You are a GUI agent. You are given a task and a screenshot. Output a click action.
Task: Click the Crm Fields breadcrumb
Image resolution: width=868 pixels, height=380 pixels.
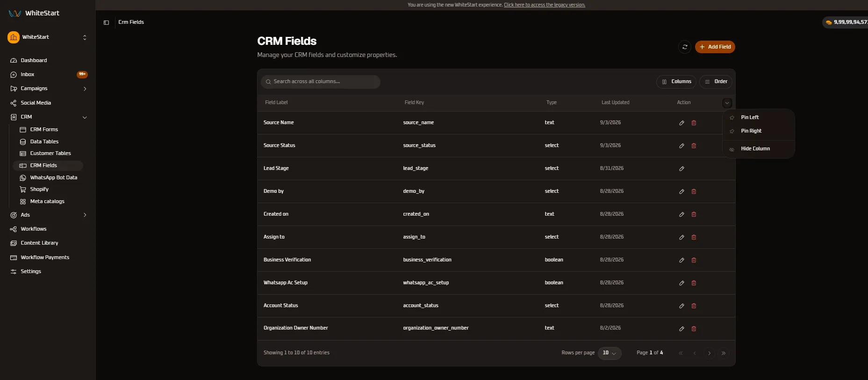point(131,22)
